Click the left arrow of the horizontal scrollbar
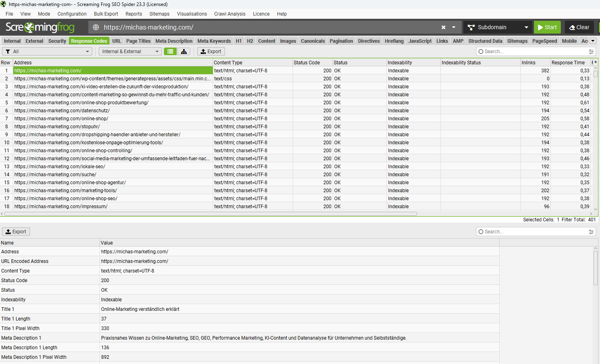Screen dimensions: 600x364 pos(2,214)
